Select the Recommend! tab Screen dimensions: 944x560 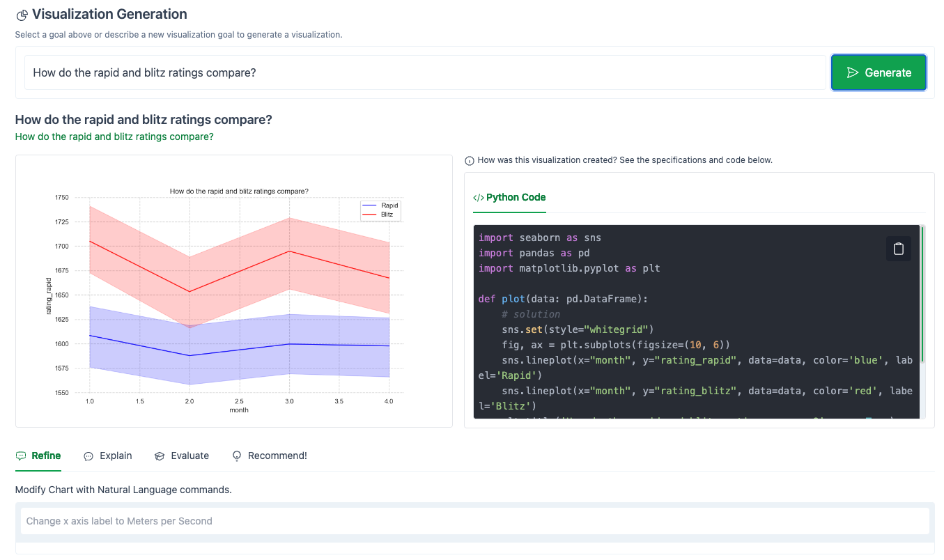(x=277, y=455)
